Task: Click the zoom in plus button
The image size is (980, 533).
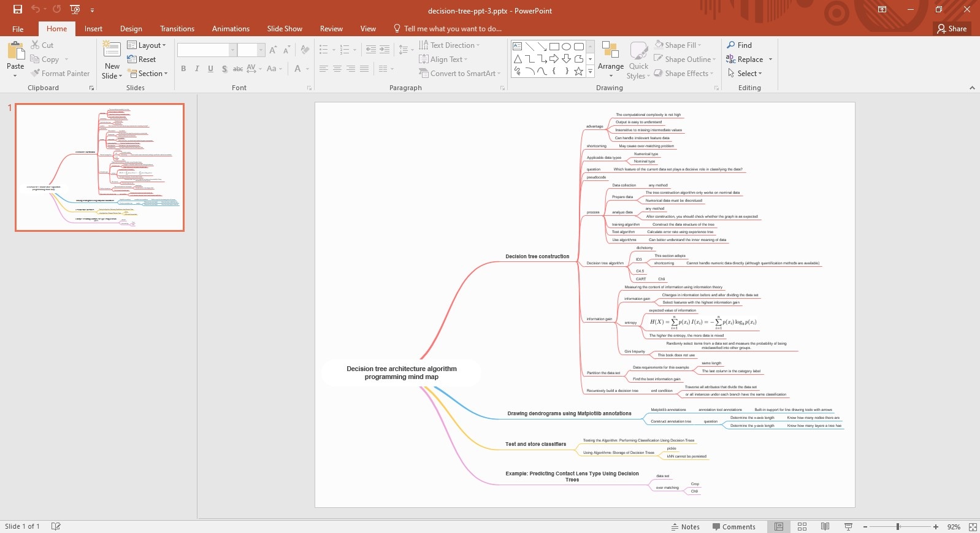Action: [x=936, y=527]
